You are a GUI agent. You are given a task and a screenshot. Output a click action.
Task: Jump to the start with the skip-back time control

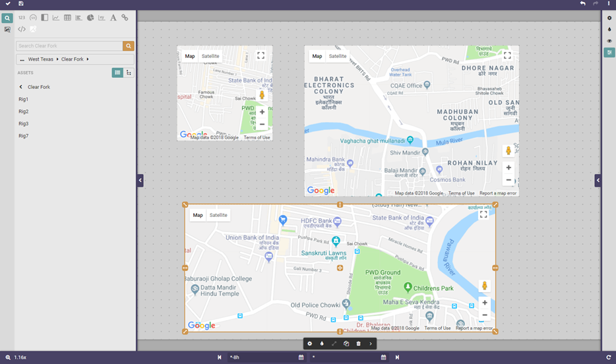tap(219, 357)
